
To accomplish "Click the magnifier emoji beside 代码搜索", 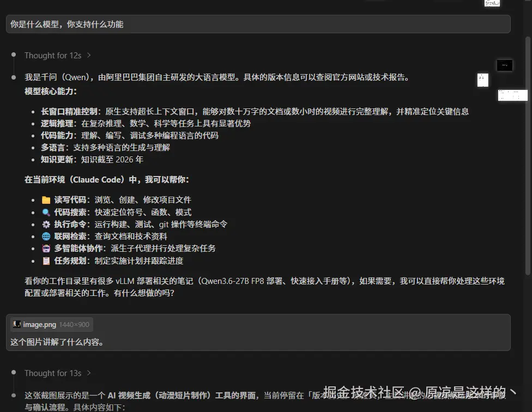I will pos(46,213).
